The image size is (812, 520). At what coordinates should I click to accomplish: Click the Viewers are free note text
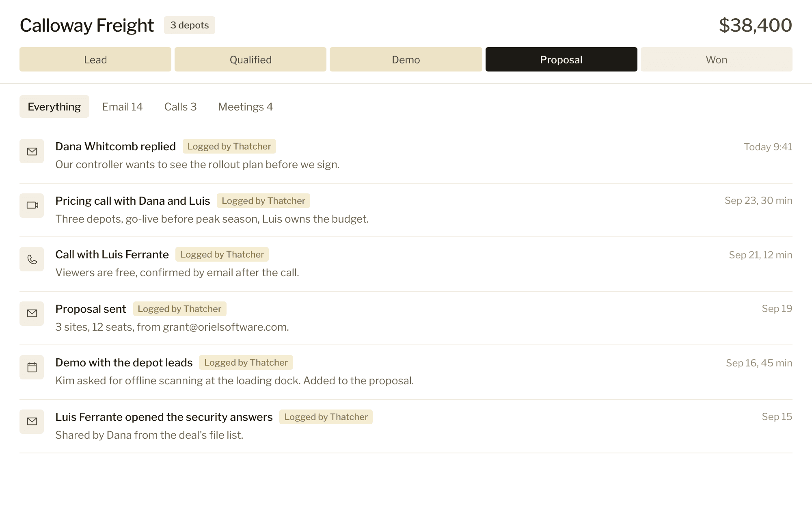177,273
